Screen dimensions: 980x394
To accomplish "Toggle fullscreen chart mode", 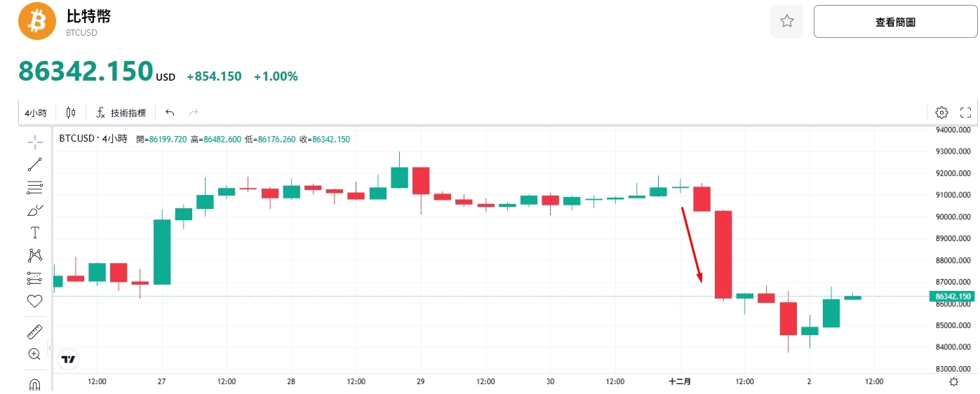I will 965,112.
